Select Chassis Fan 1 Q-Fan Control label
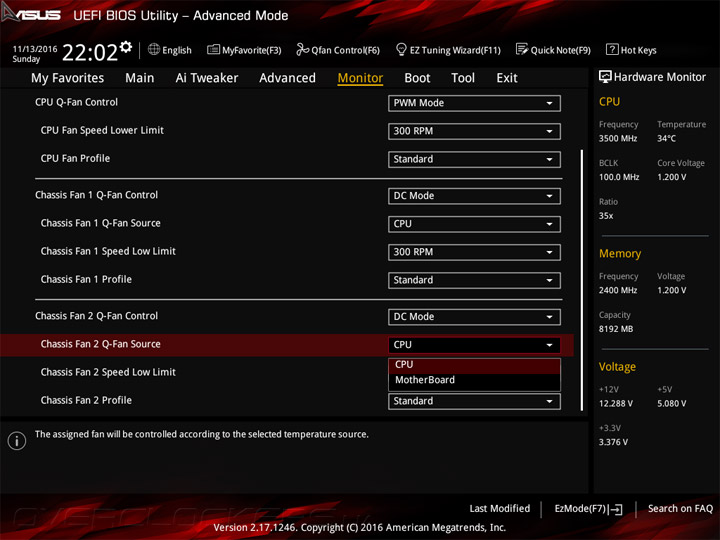The width and height of the screenshot is (720, 540). [96, 195]
